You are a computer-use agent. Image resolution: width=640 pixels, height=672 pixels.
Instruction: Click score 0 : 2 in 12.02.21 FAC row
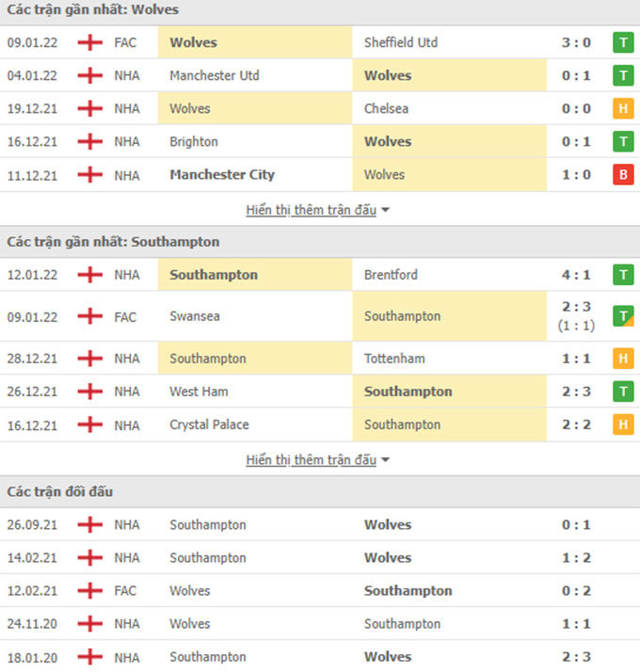tap(576, 590)
